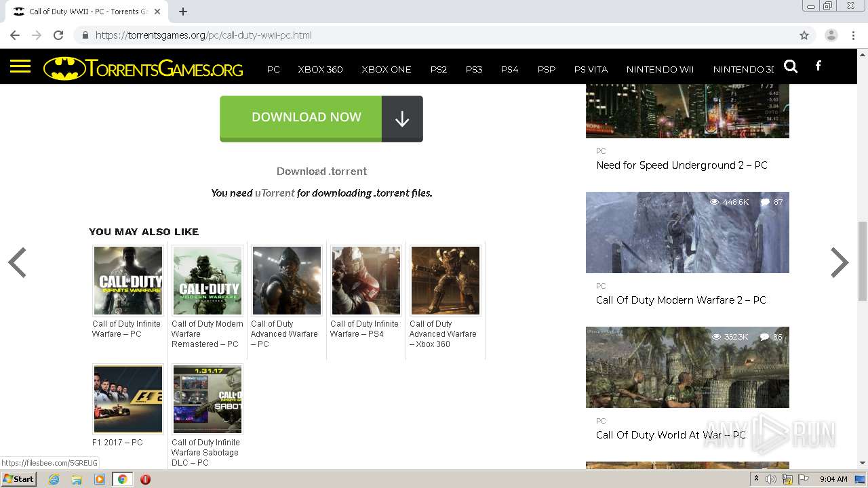Viewport: 868px width, 488px height.
Task: Open the hamburger menu icon
Action: [20, 66]
